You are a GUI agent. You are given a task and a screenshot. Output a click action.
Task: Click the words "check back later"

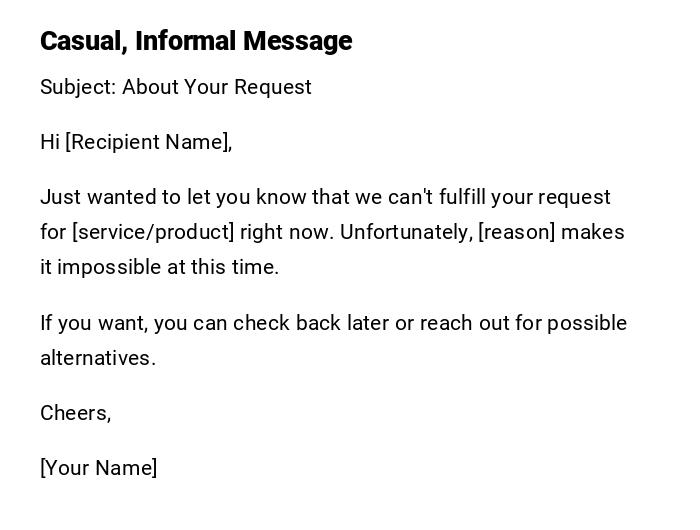pyautogui.click(x=311, y=323)
